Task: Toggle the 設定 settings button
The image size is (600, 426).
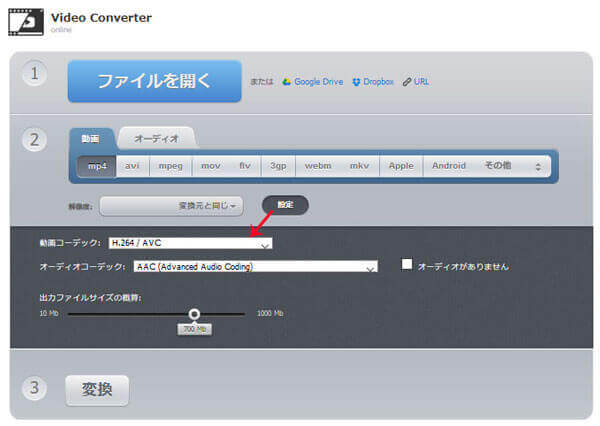Action: tap(285, 205)
